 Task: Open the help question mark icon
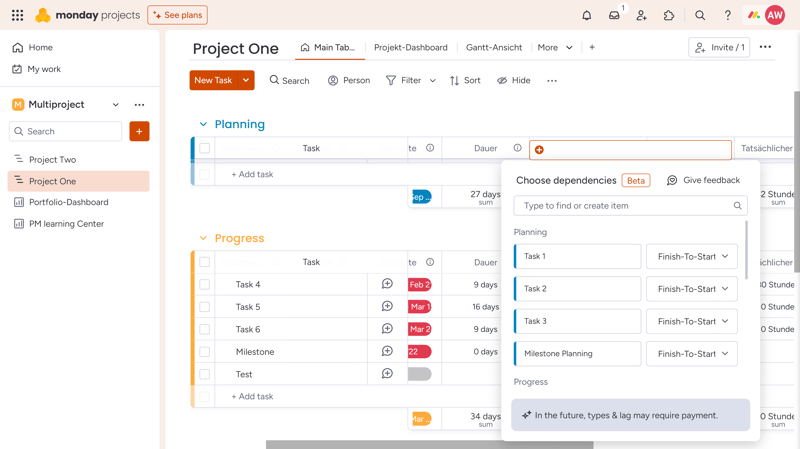click(728, 15)
